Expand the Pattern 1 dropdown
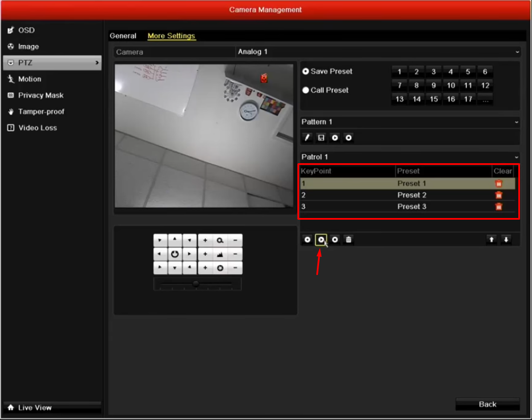This screenshot has width=532, height=420. (x=410, y=122)
